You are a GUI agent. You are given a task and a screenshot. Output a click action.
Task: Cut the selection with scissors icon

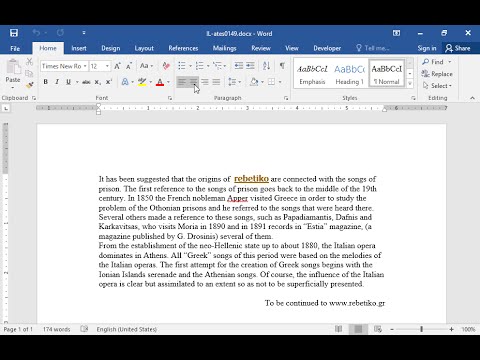(x=29, y=62)
